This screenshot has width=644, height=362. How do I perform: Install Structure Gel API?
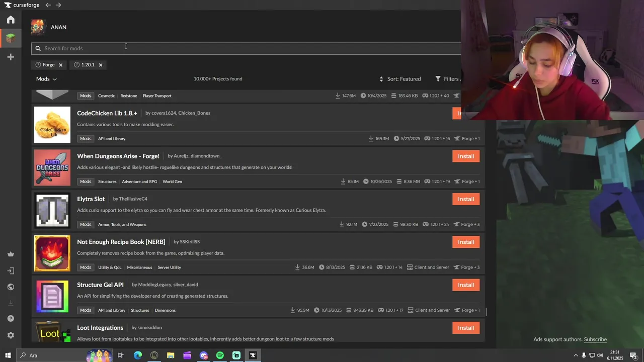click(466, 285)
